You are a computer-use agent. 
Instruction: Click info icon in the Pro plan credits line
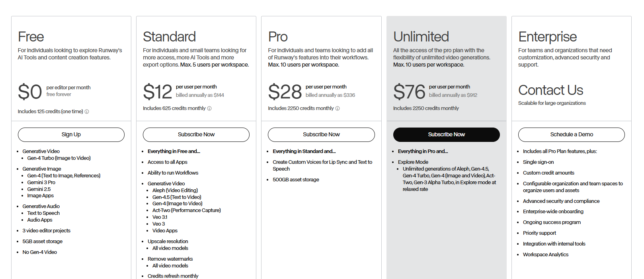338,108
